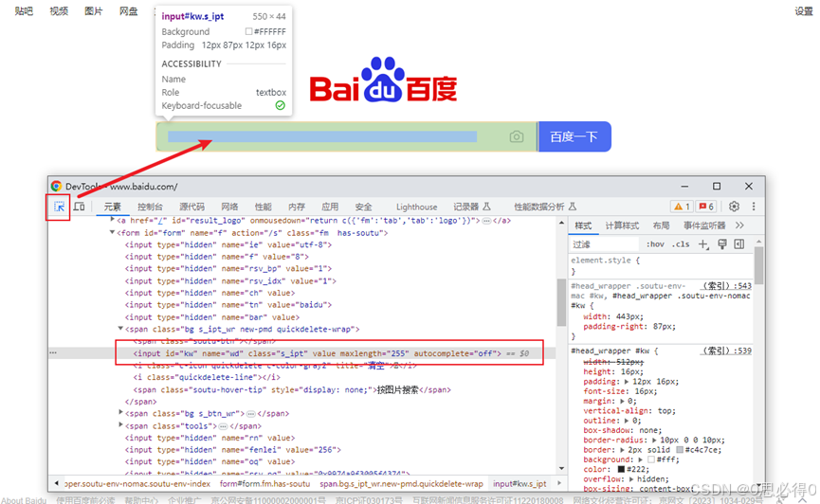Open the 源代码 Sources tab
820x504 pixels.
click(x=191, y=207)
